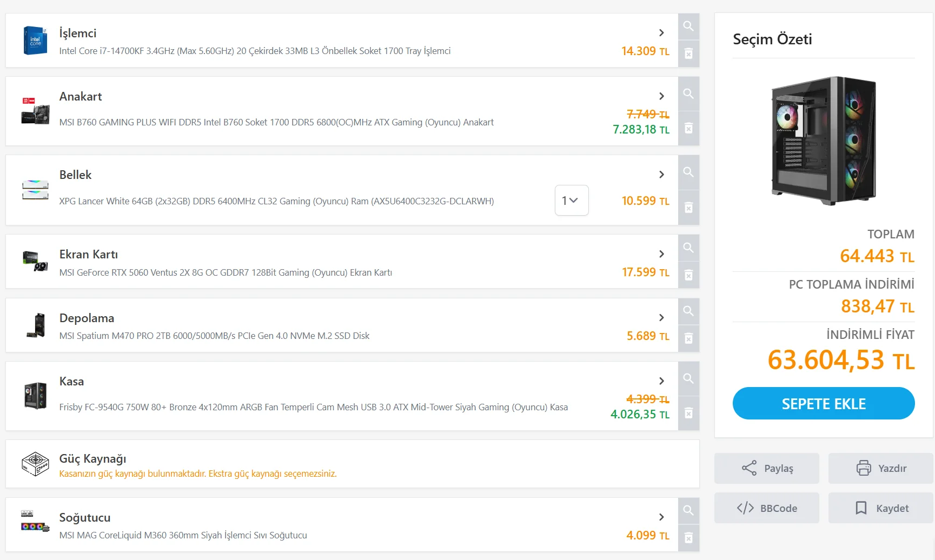Delete the Depolama selection
This screenshot has width=935, height=560.
(688, 338)
